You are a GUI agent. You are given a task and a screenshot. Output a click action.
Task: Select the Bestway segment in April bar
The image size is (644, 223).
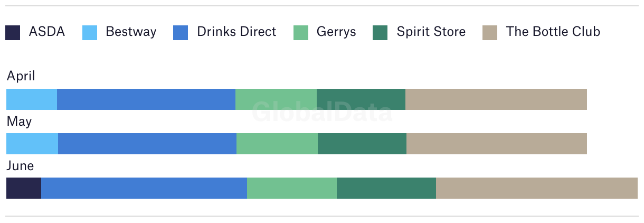tap(32, 99)
